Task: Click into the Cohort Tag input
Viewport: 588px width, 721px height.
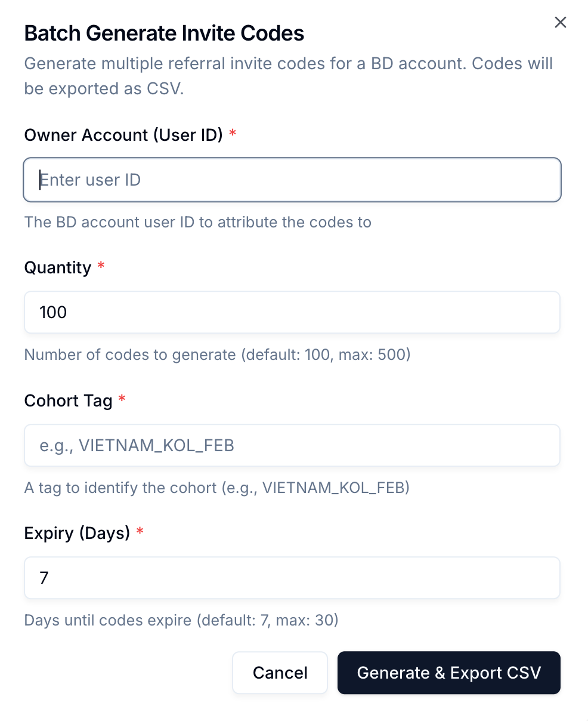Action: (292, 445)
